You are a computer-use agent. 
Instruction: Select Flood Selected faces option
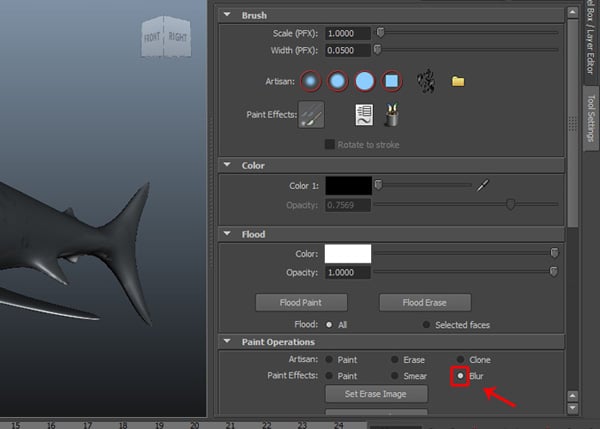click(426, 325)
